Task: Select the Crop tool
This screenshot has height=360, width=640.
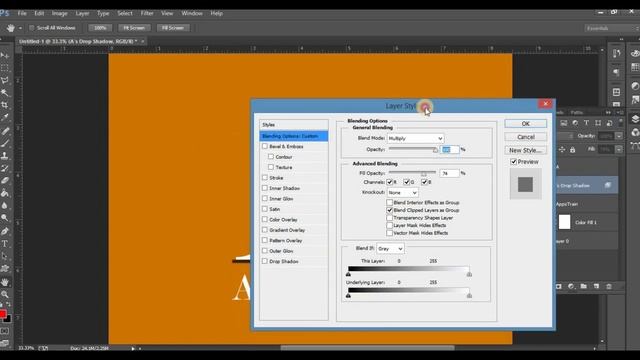Action: pyautogui.click(x=5, y=105)
